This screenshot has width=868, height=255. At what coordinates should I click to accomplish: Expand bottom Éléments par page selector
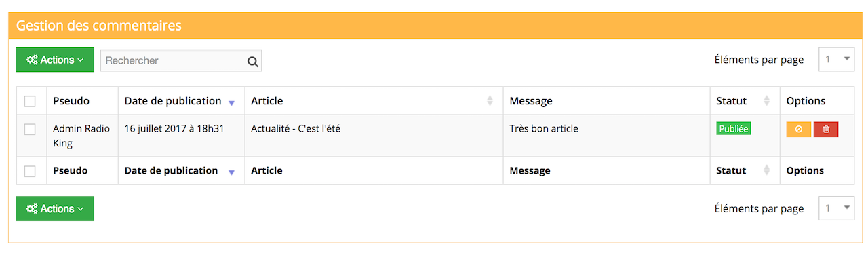(x=836, y=208)
